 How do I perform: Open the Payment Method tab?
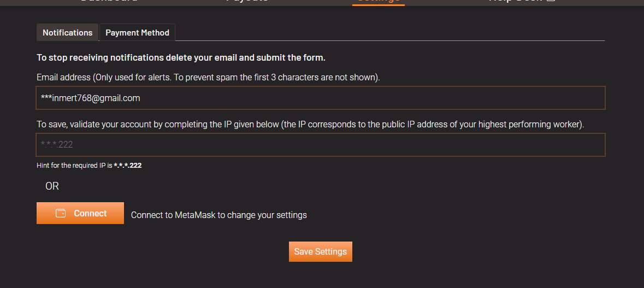[137, 33]
